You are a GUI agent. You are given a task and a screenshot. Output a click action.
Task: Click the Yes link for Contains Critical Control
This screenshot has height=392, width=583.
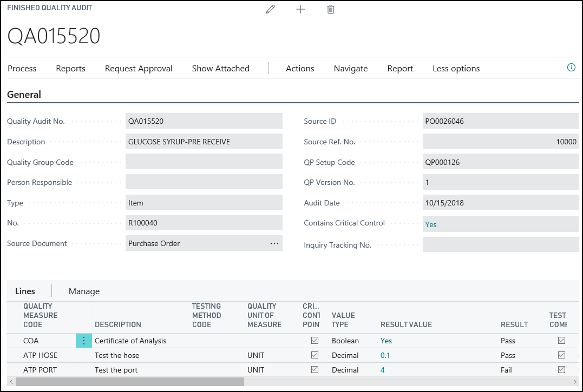click(431, 224)
